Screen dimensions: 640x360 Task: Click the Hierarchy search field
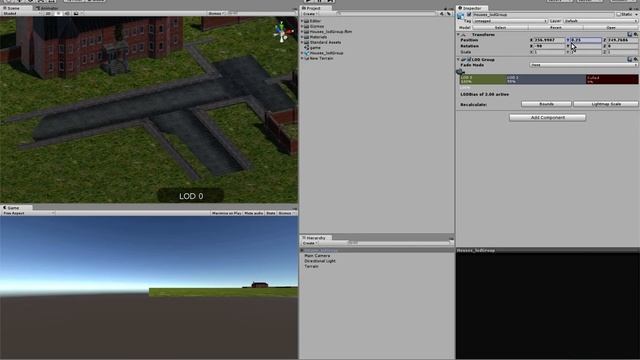pos(398,243)
